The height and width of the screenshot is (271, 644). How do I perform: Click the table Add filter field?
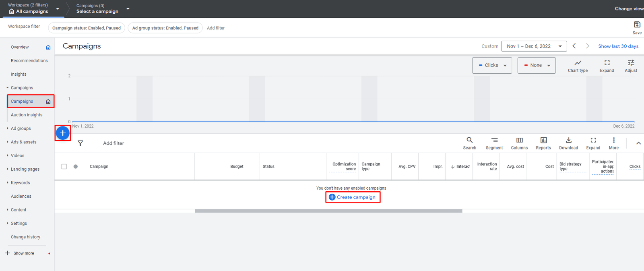coord(114,143)
